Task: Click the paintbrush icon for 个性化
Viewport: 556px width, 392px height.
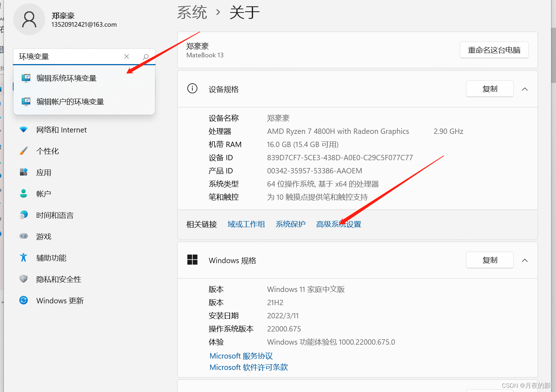Action: click(24, 151)
